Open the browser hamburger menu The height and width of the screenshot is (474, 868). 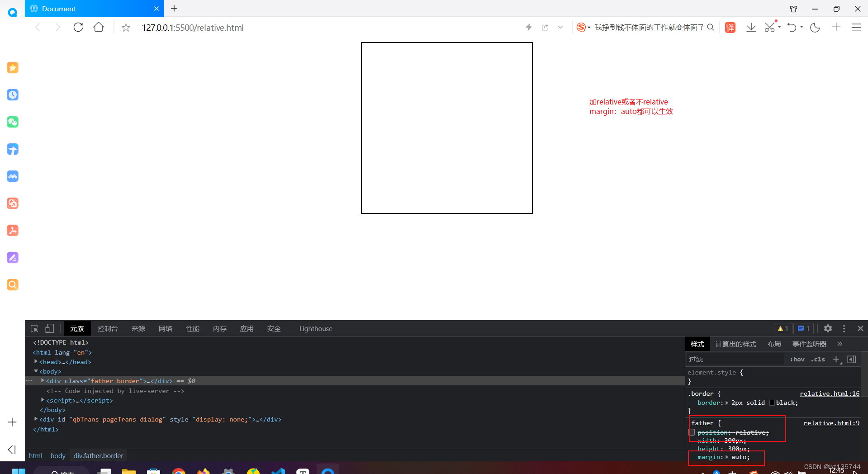856,28
